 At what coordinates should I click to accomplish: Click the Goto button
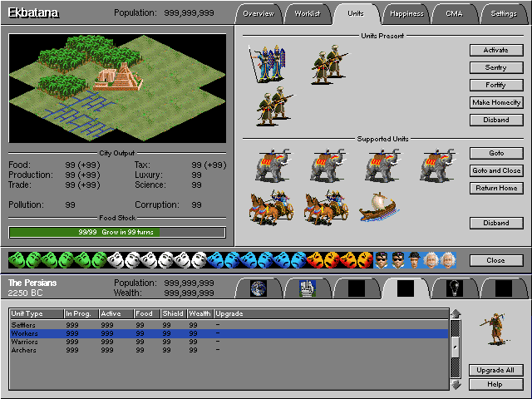tap(496, 153)
